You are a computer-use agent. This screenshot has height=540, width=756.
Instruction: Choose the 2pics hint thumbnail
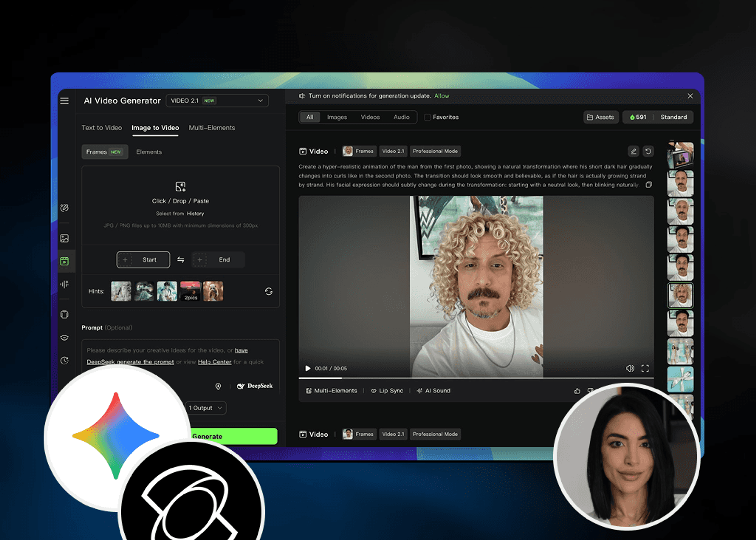[190, 291]
